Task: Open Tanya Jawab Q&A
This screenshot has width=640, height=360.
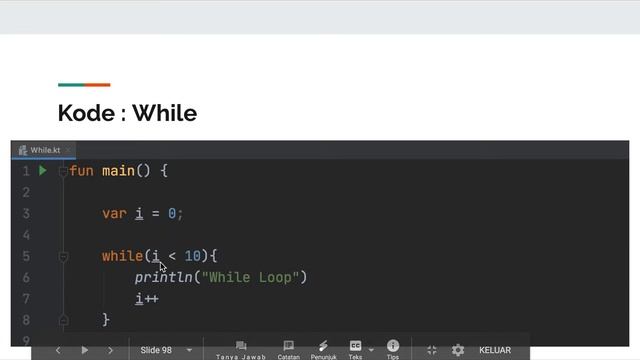Action: click(x=241, y=350)
